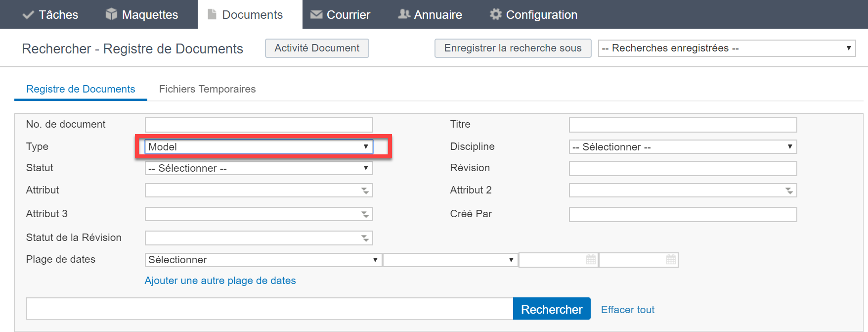Switch to Fichiers Temporaires tab
The image size is (868, 332).
[x=207, y=89]
